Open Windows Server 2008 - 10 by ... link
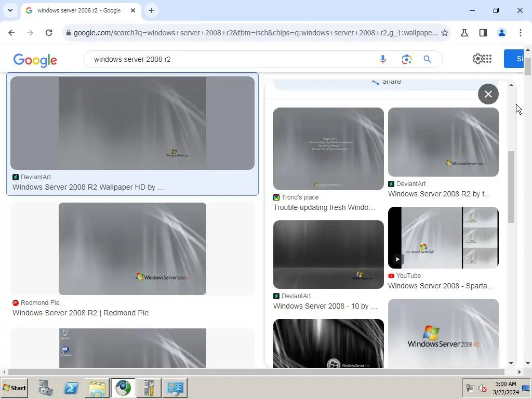The image size is (532, 399). click(x=325, y=306)
